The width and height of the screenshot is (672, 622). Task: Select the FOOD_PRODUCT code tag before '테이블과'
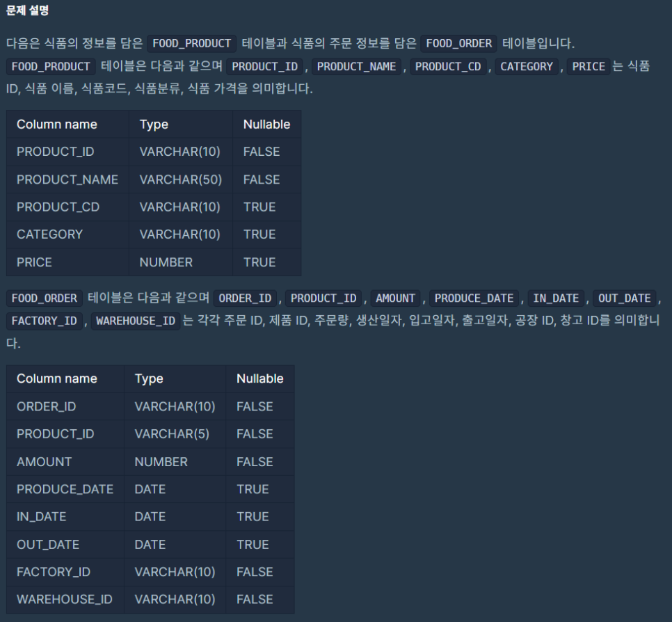(191, 43)
